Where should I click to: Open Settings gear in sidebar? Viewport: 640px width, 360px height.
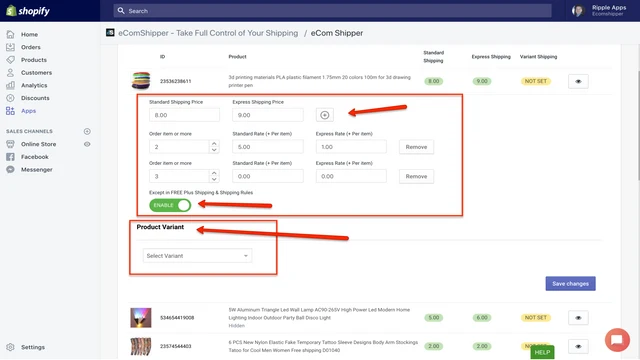pos(11,347)
